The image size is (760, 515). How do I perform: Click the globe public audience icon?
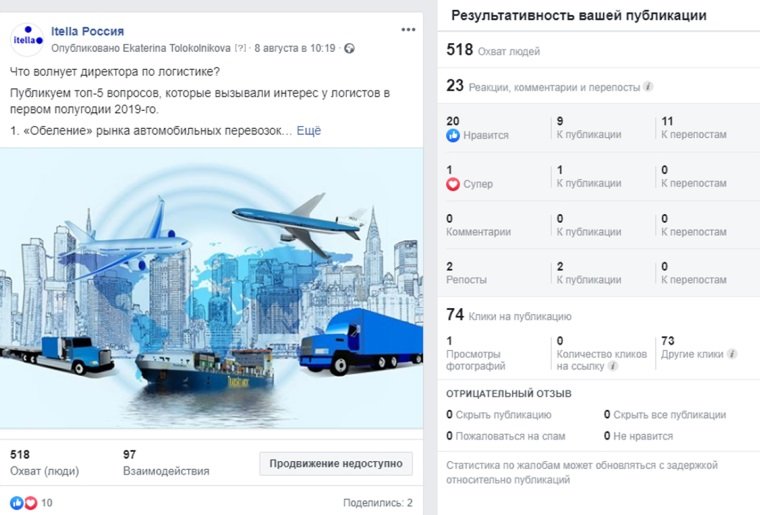click(x=349, y=48)
